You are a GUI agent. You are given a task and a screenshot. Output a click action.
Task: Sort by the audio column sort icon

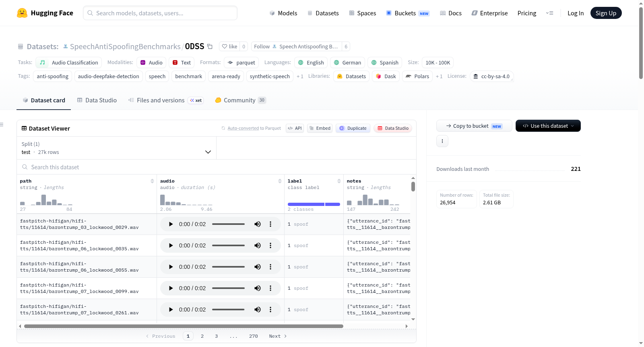point(280,181)
